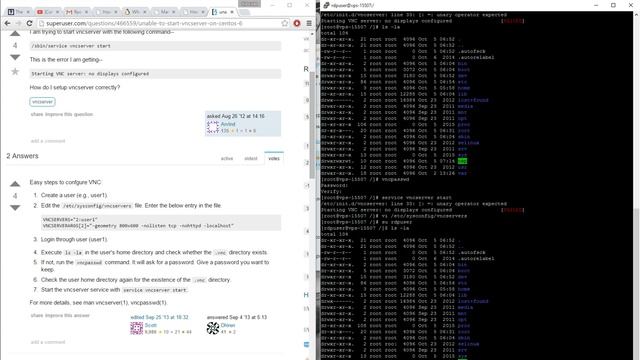Bookmark this page with the star icon
Screen dimensions: 640x360
[284, 23]
